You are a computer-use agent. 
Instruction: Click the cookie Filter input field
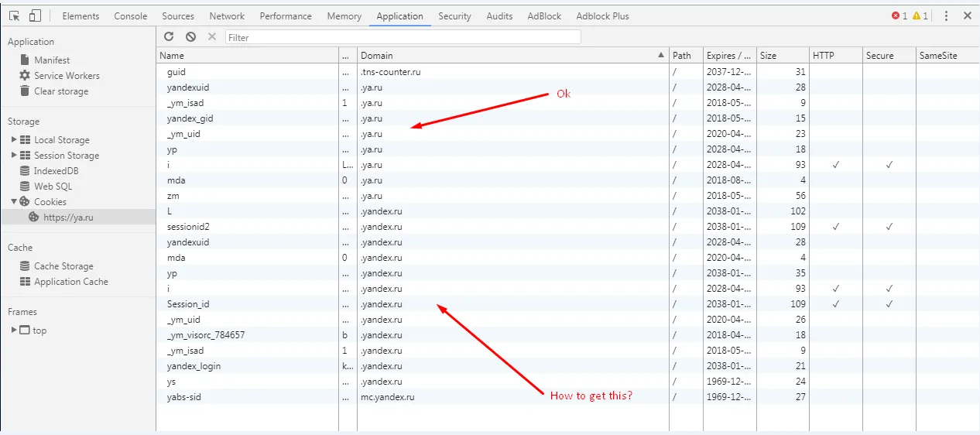point(403,37)
